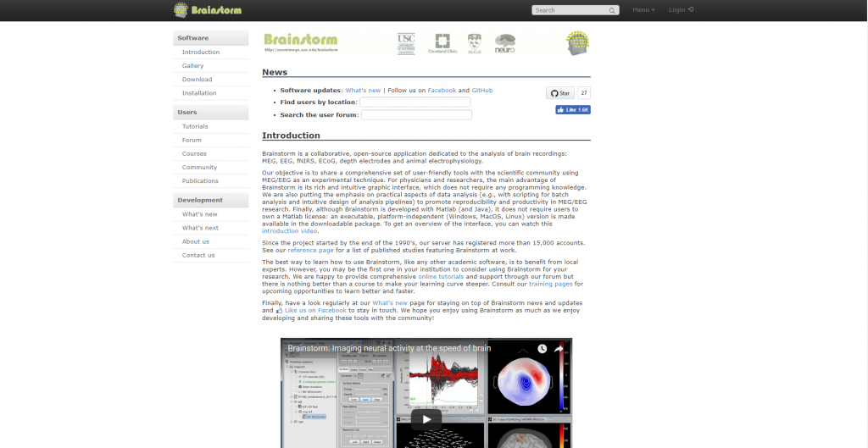Click the video Watch later clock icon
This screenshot has height=448, width=868.
[542, 348]
